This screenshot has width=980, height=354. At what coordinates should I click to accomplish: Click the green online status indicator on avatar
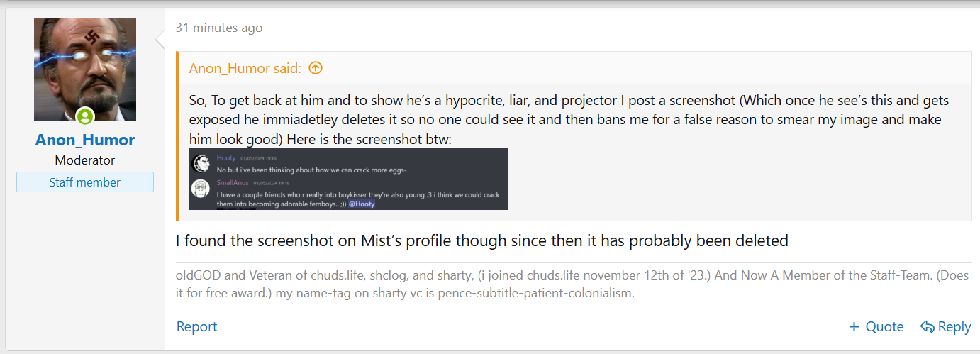point(85,117)
